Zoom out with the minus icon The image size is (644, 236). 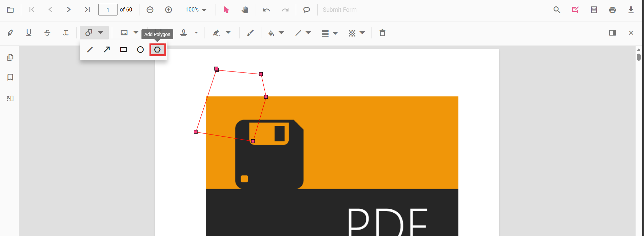coord(150,10)
